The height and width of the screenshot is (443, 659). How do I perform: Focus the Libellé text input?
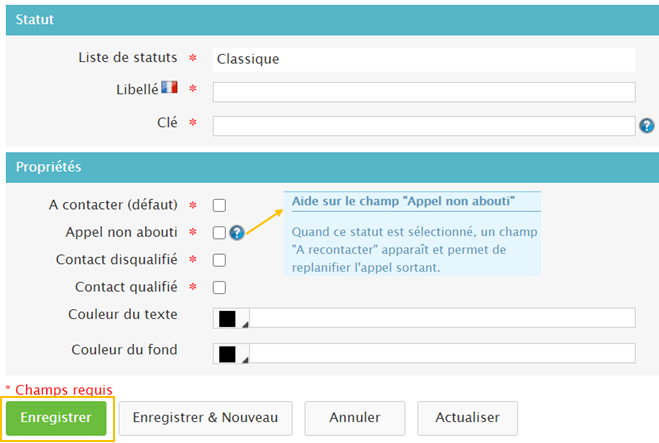(424, 92)
